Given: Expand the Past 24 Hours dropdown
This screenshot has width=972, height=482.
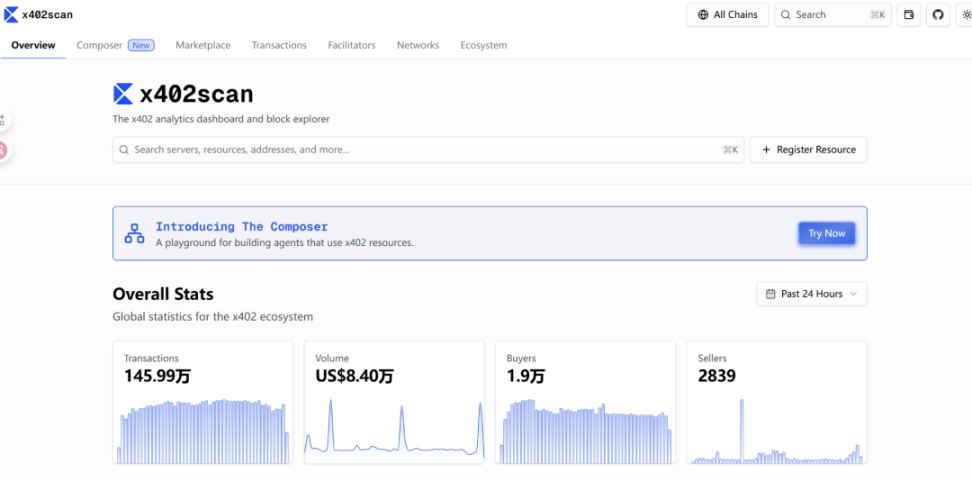Looking at the screenshot, I should tap(812, 294).
